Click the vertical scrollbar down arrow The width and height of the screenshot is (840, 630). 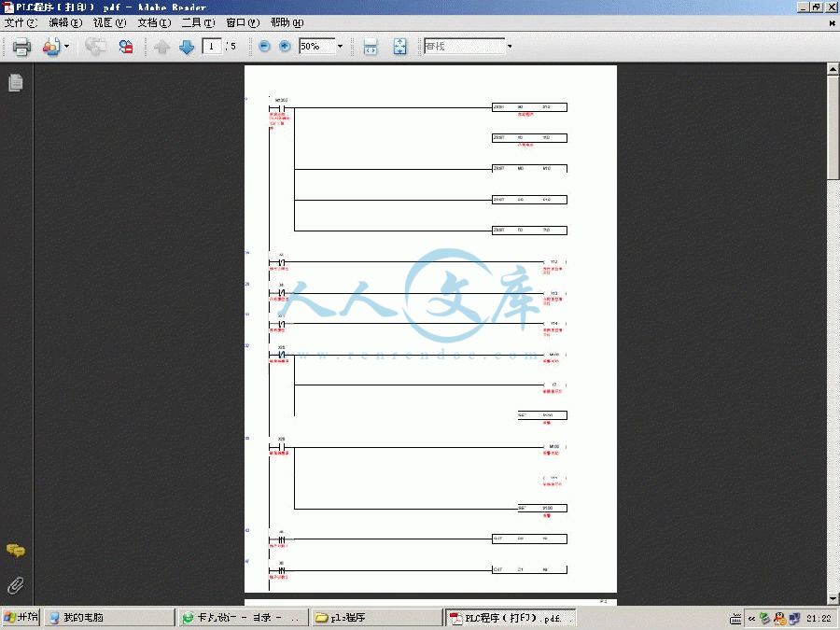(833, 598)
